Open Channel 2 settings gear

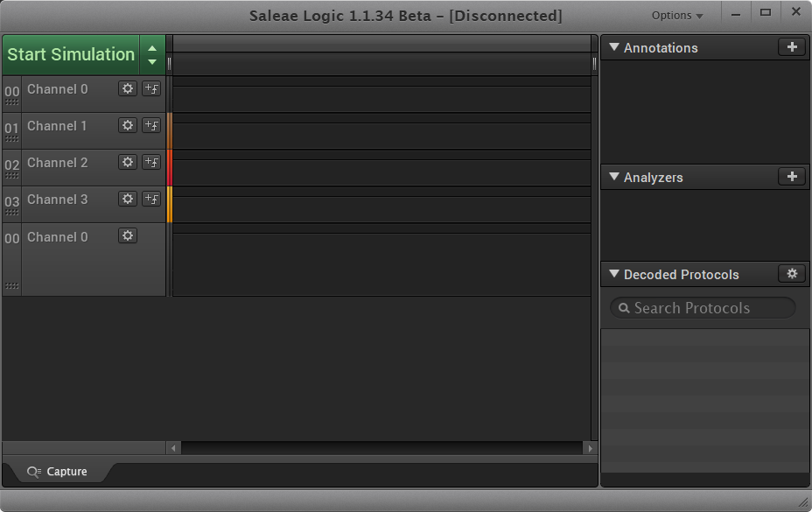click(128, 162)
